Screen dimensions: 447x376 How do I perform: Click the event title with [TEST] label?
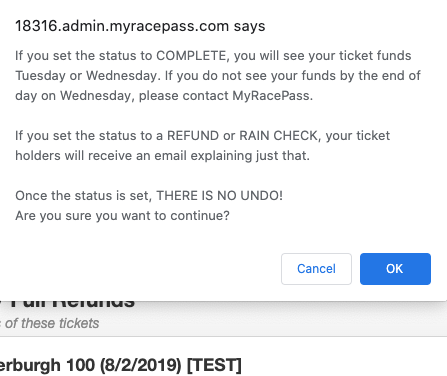(x=121, y=365)
